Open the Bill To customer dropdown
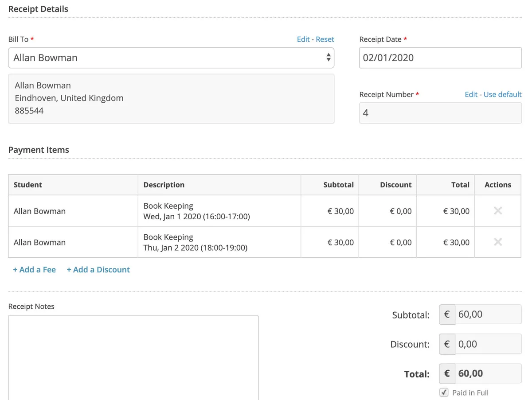Screen dimensions: 532x400 (x=171, y=58)
